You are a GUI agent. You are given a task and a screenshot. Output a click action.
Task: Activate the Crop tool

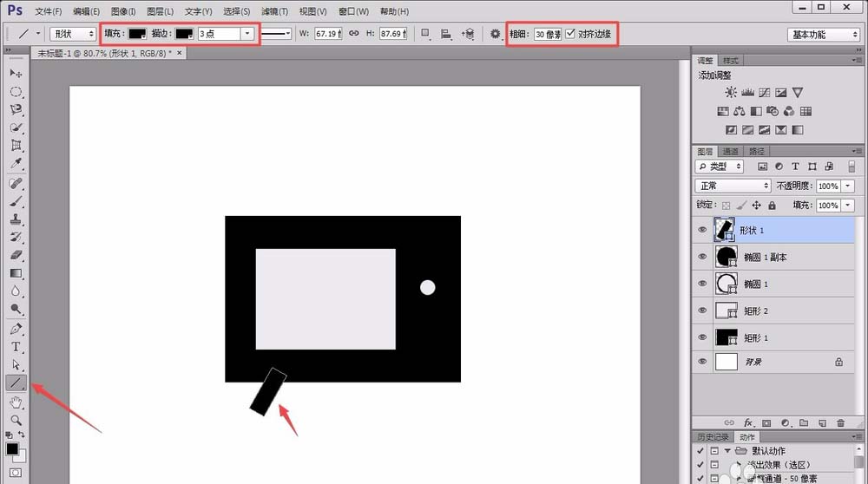tap(16, 146)
